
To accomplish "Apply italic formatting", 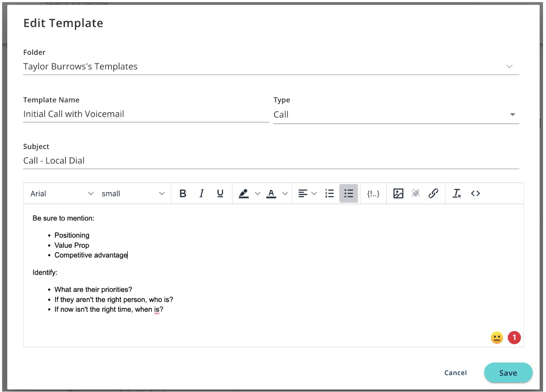I will click(x=201, y=193).
